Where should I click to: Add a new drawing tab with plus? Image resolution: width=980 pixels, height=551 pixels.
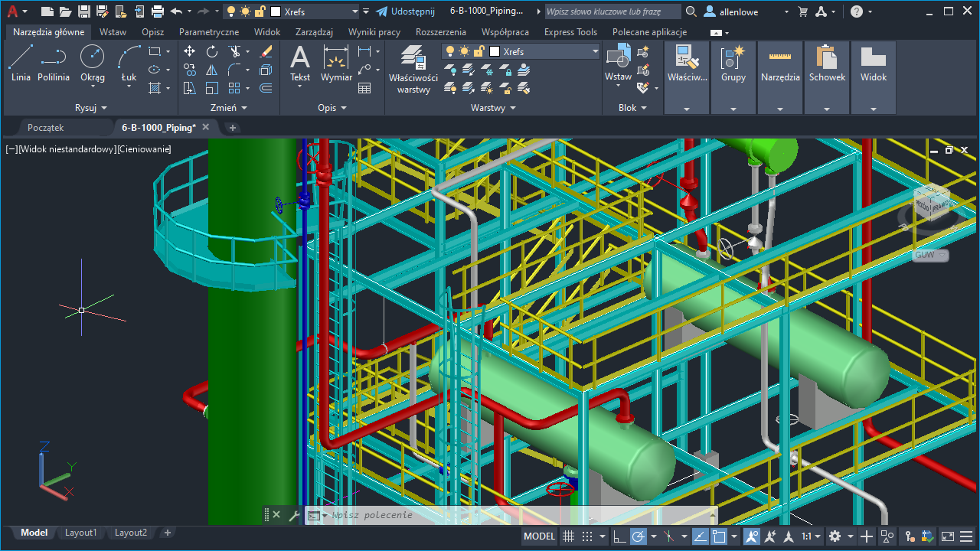(233, 127)
